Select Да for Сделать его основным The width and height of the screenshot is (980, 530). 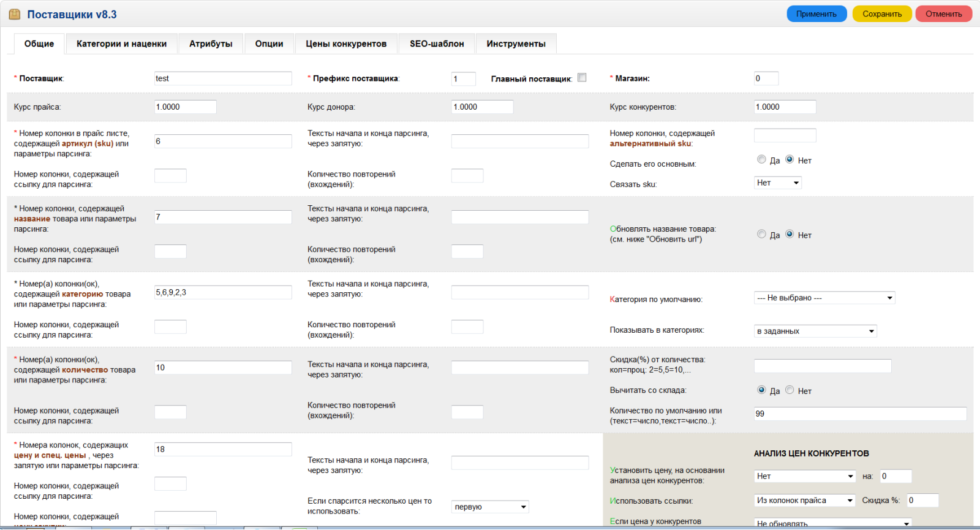pyautogui.click(x=761, y=159)
